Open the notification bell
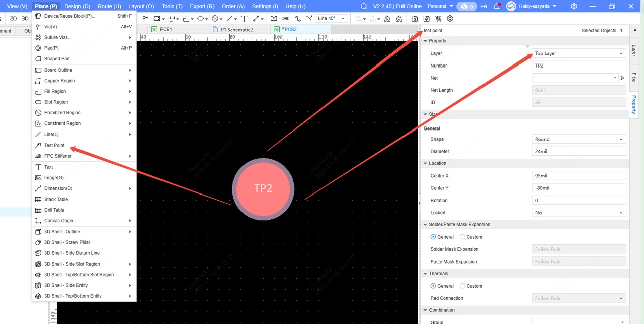This screenshot has height=324, width=644. [497, 6]
